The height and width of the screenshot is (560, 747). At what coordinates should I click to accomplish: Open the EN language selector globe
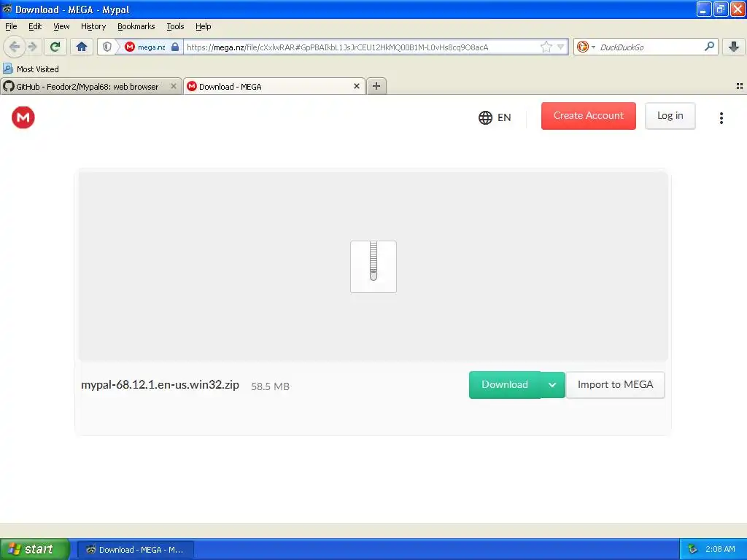coord(495,117)
